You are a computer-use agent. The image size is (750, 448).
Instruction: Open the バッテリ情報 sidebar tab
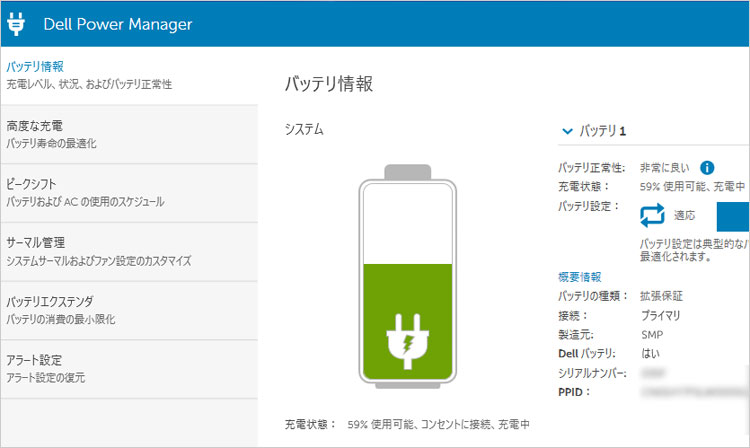[129, 76]
